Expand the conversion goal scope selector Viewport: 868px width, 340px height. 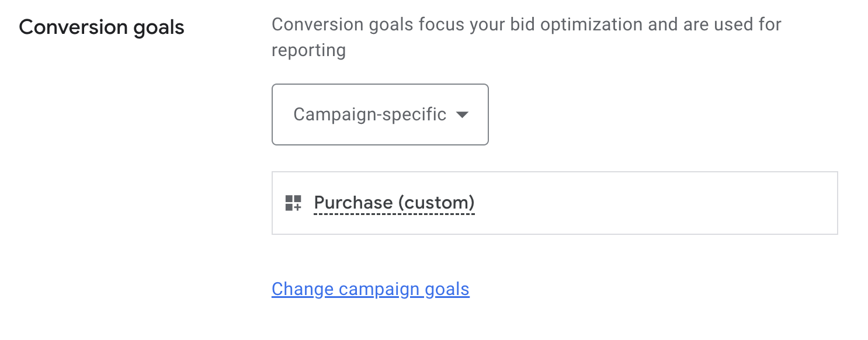(x=380, y=115)
